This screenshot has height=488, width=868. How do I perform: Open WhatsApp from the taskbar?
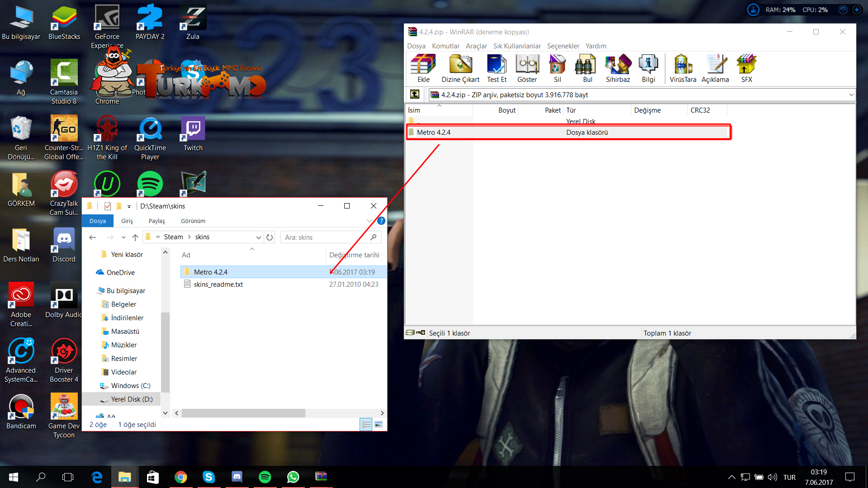coord(293,477)
